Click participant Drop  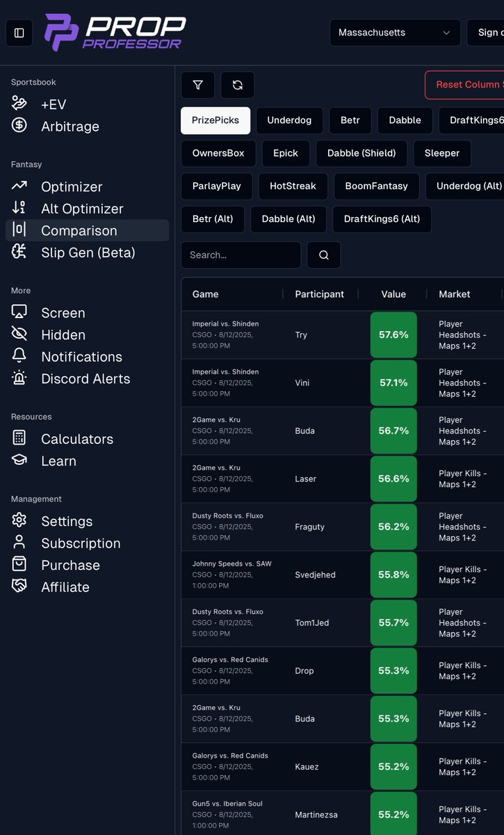pos(304,671)
